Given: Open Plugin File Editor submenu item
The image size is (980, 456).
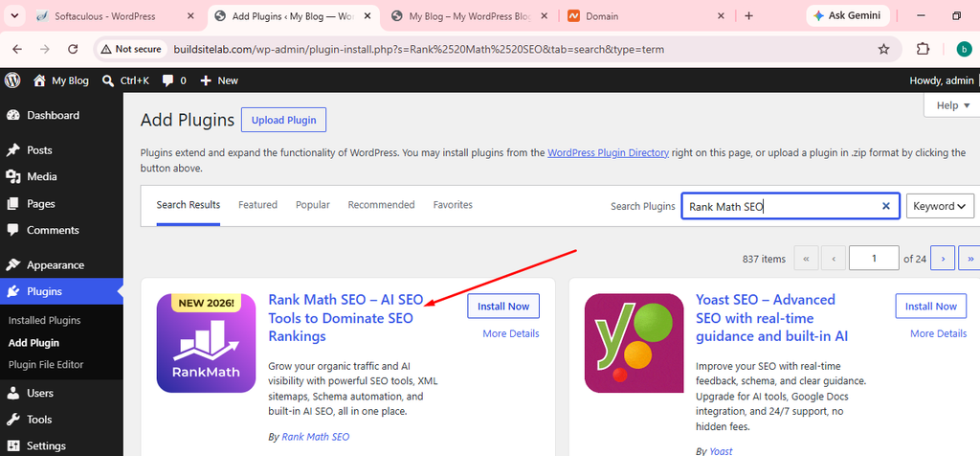Looking at the screenshot, I should pos(46,365).
